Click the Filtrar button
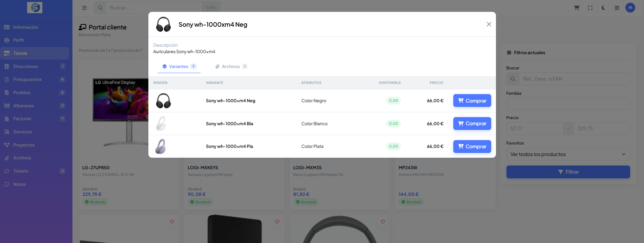 (568, 172)
